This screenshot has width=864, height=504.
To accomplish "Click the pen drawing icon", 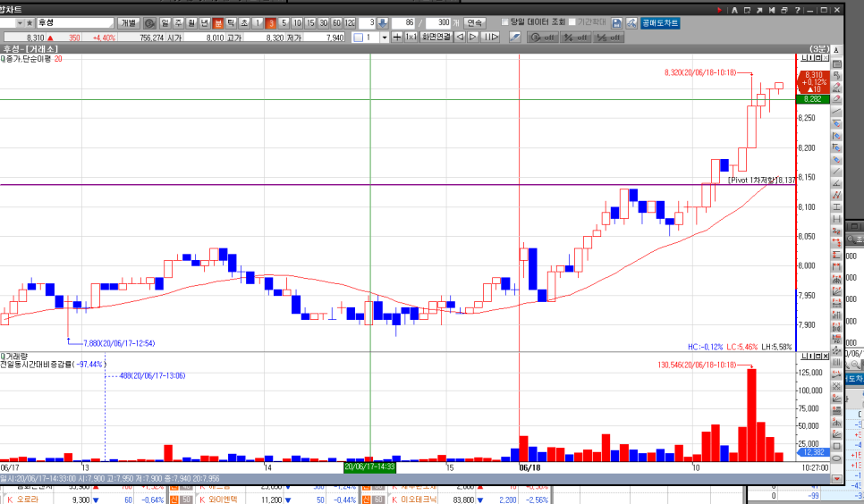I will pos(514,37).
